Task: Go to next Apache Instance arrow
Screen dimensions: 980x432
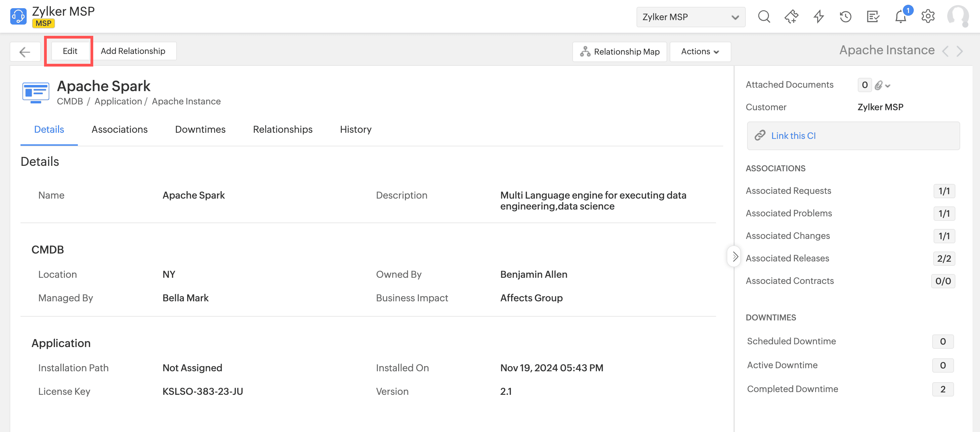Action: click(960, 51)
